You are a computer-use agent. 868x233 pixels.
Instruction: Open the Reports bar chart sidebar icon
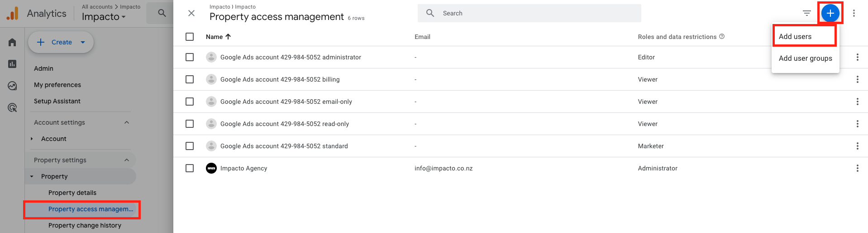tap(12, 64)
